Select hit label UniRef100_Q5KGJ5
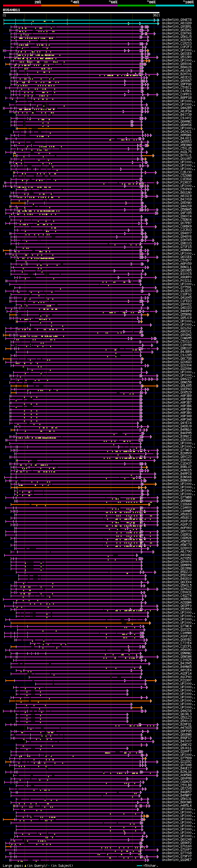This screenshot has height=868, width=197. pos(177,37)
